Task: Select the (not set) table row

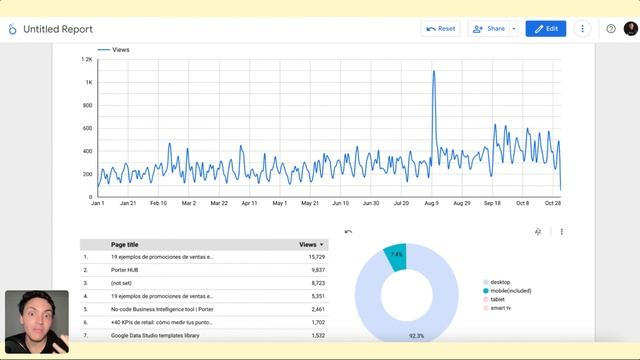Action: tap(204, 283)
